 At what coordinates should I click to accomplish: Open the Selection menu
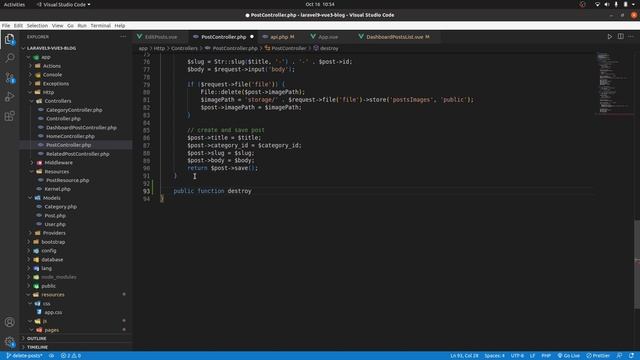(38, 26)
